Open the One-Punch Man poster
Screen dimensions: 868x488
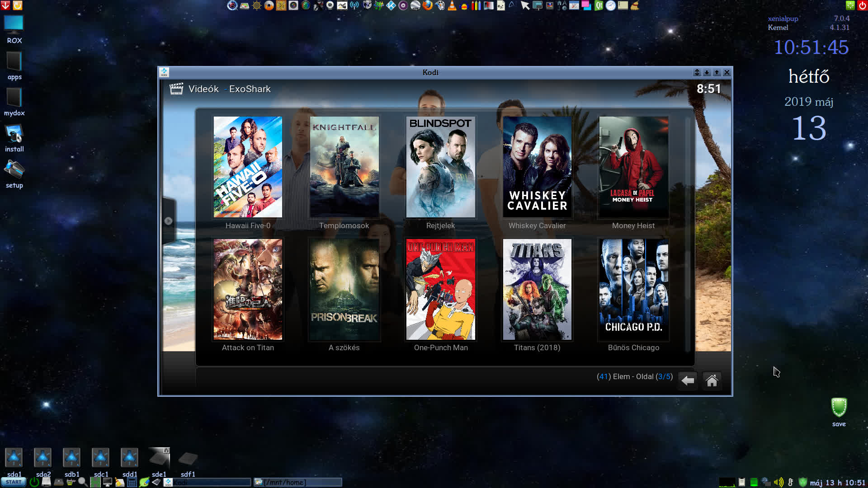tap(440, 289)
